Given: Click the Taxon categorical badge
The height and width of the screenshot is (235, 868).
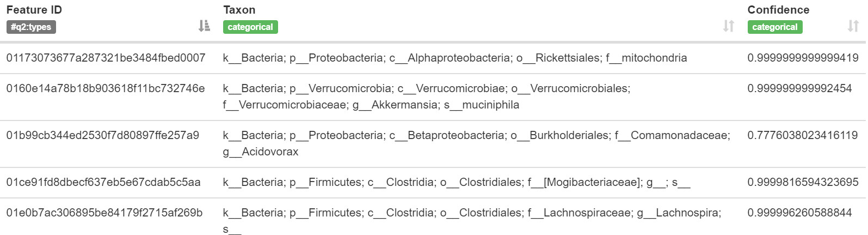Looking at the screenshot, I should pos(250,27).
